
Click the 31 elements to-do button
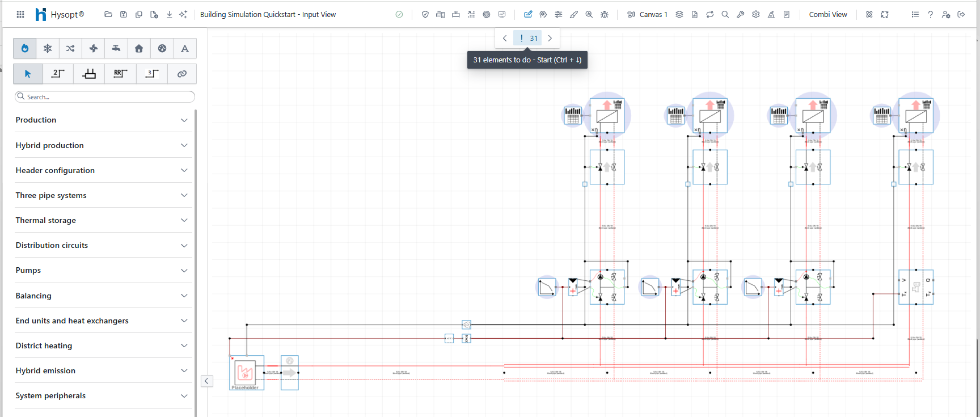coord(528,39)
